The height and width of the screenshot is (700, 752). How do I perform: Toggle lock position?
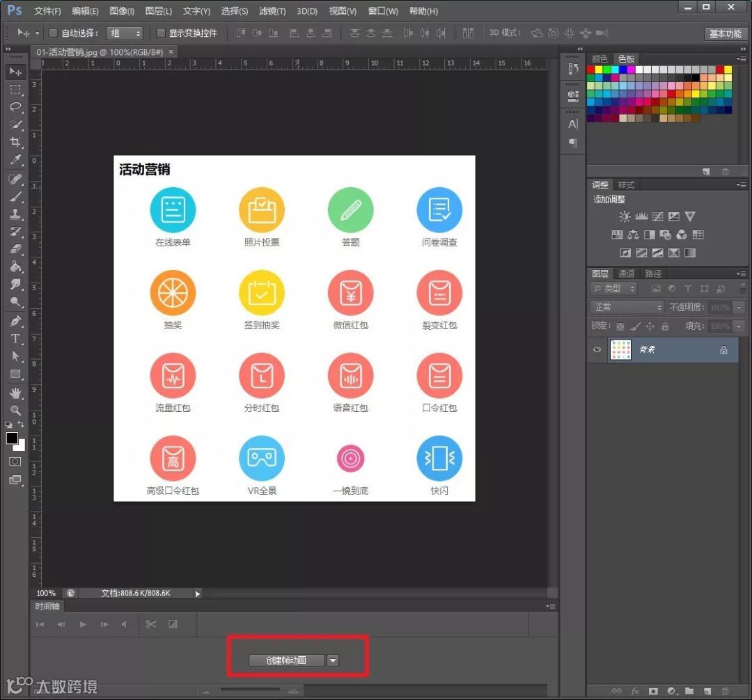click(x=650, y=327)
